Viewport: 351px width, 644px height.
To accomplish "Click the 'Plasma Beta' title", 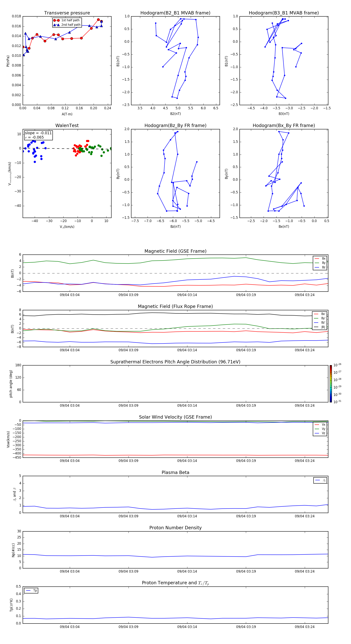I will (x=175, y=472).
